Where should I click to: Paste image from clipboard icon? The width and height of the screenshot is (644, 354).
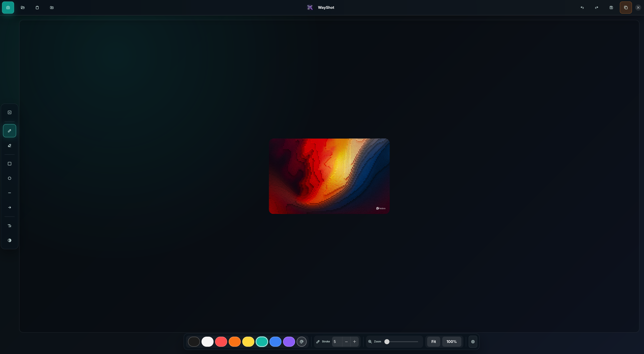tap(37, 8)
